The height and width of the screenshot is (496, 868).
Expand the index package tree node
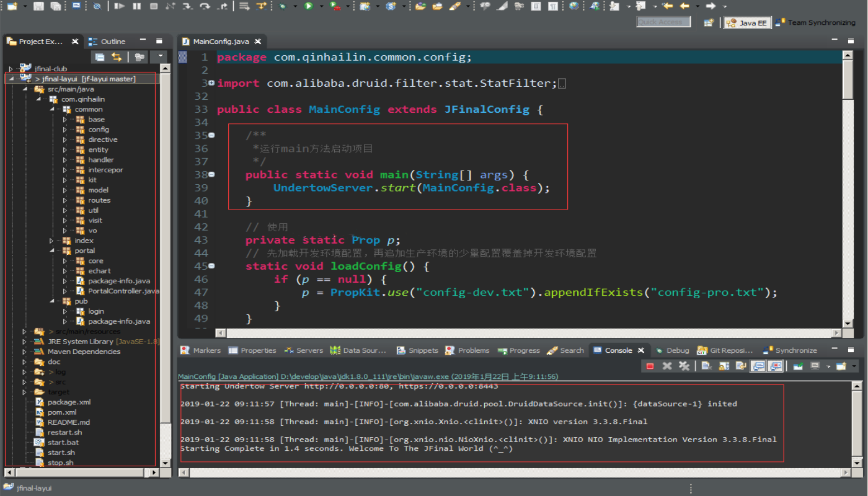[51, 241]
